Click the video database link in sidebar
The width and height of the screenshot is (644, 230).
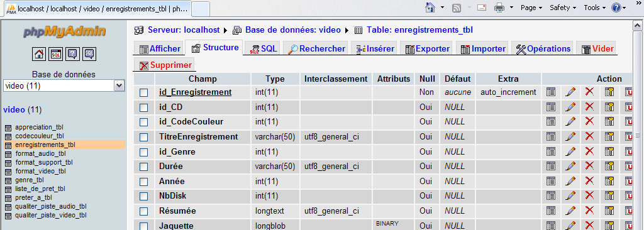click(x=14, y=110)
